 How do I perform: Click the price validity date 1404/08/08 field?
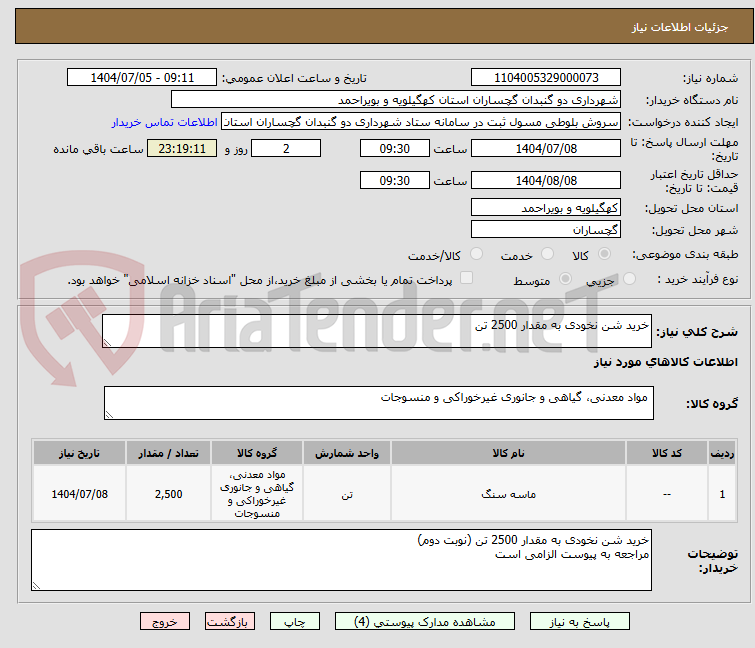pyautogui.click(x=546, y=180)
